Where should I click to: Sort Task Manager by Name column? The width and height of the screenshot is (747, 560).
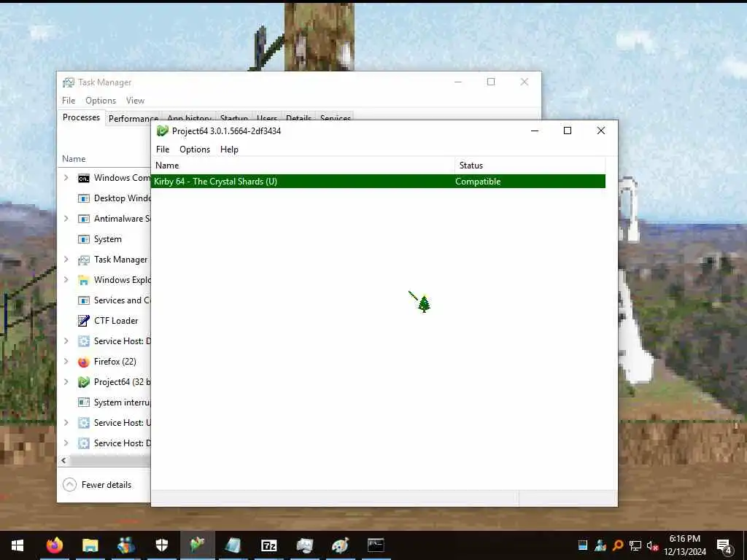[74, 159]
